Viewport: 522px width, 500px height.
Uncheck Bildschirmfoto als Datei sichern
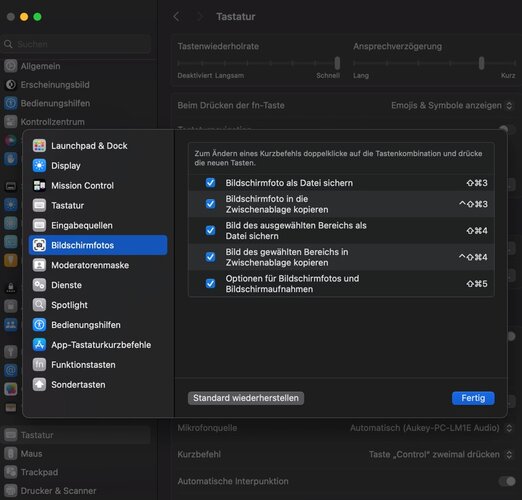210,183
